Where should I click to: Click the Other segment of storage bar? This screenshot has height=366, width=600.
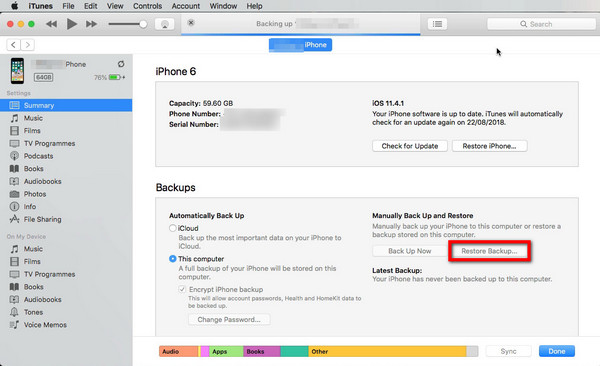click(387, 351)
